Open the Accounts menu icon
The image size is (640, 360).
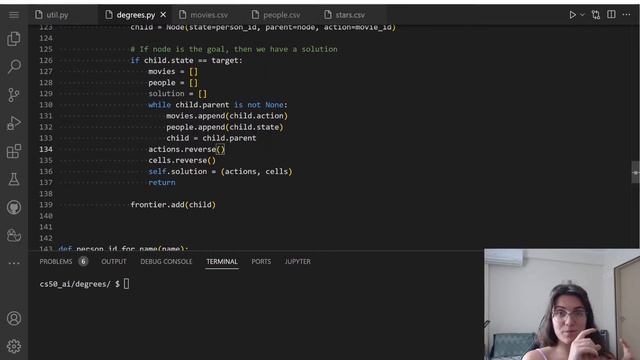coord(14,318)
